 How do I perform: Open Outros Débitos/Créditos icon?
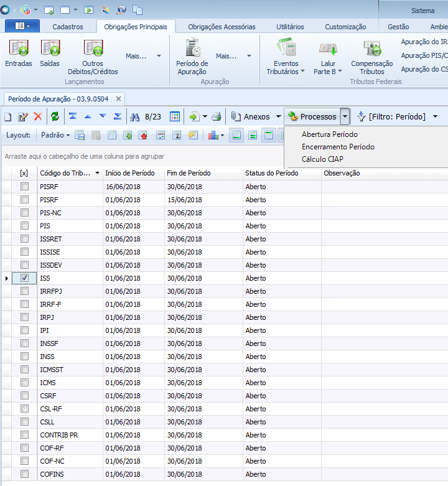click(93, 57)
